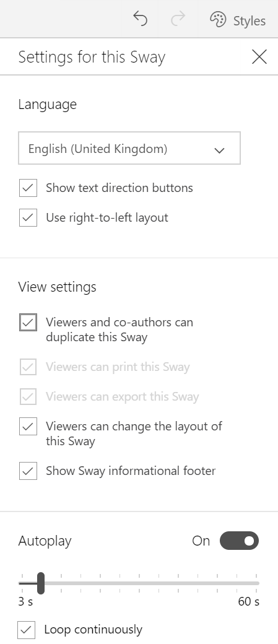Expand the language list chevron
The image size is (278, 644).
(x=220, y=150)
